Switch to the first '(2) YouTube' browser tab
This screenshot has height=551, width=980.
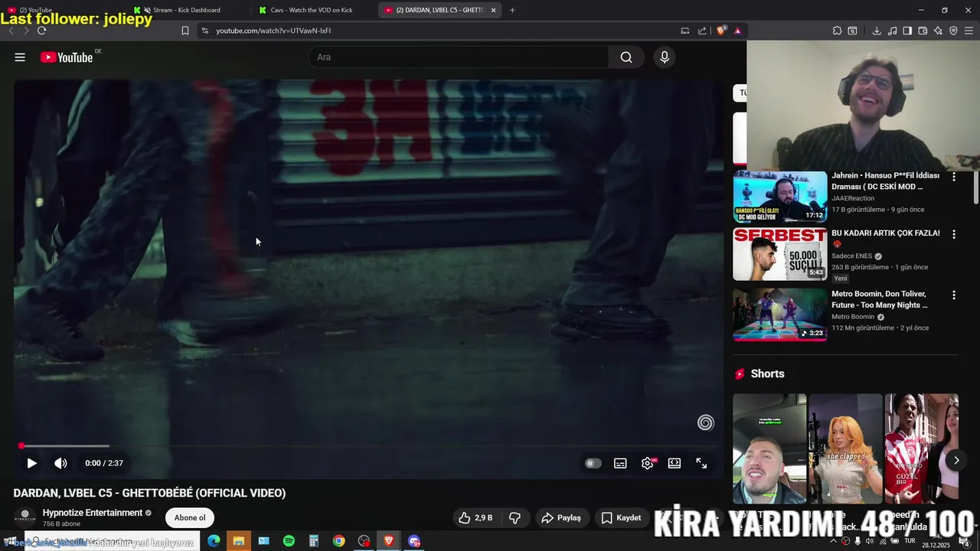(61, 10)
